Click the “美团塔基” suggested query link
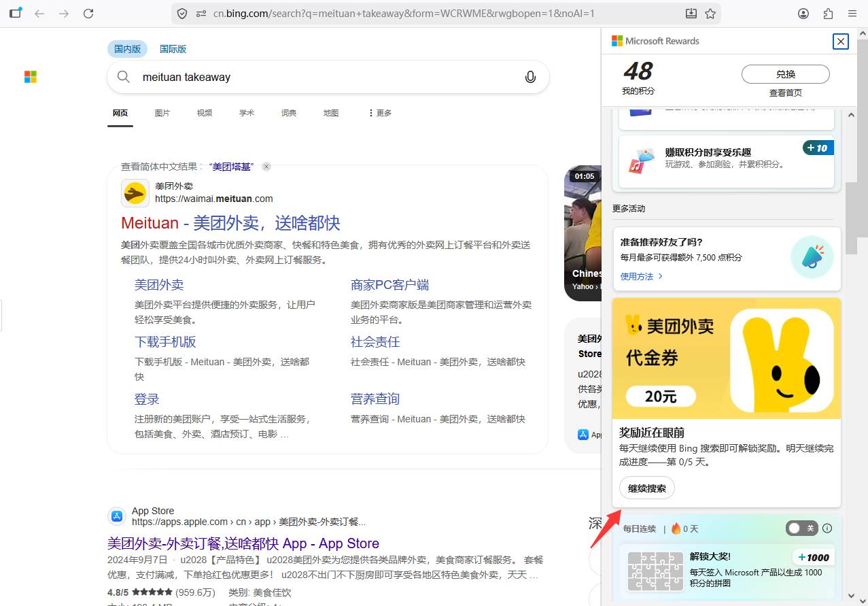868x606 pixels. coord(231,167)
